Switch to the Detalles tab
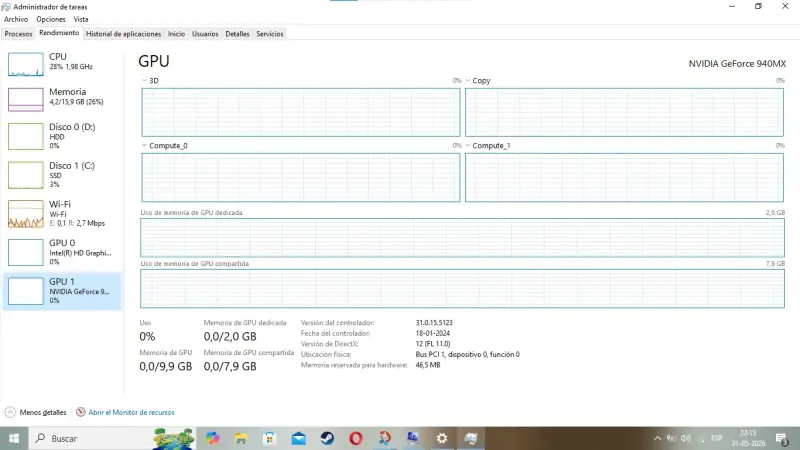 (x=237, y=34)
